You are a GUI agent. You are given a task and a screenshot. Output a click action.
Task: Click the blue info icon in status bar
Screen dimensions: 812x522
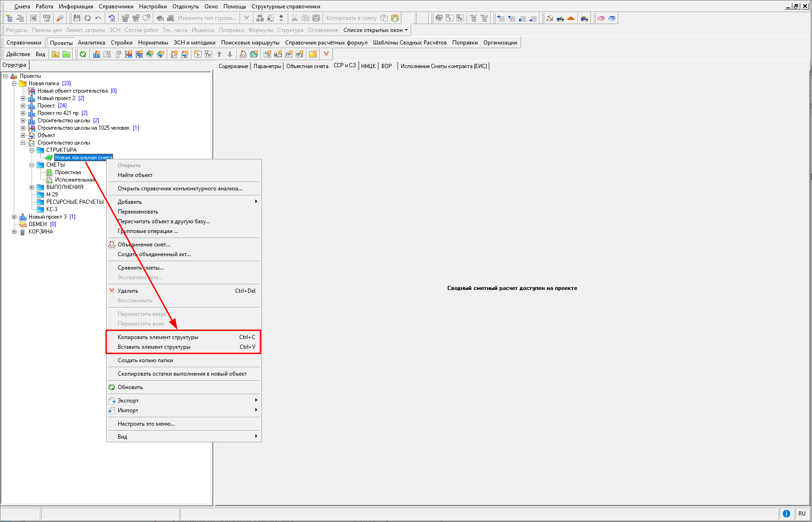coord(787,513)
